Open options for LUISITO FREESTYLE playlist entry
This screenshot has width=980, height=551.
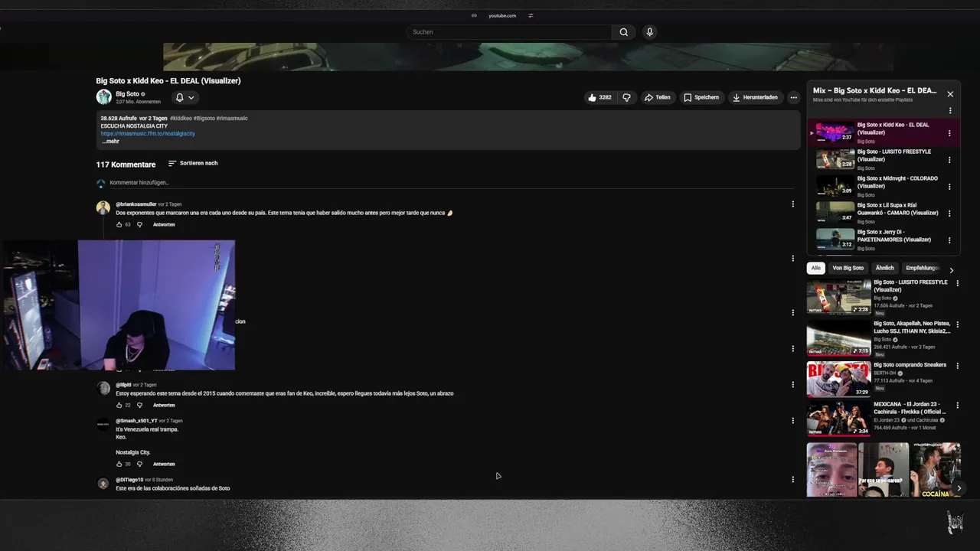click(949, 160)
